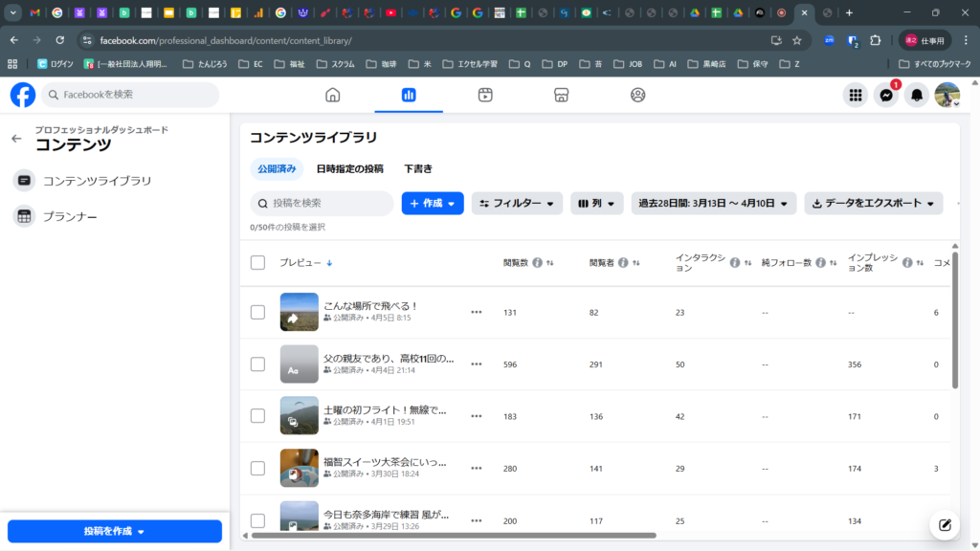Open the Groups people icon

click(638, 95)
